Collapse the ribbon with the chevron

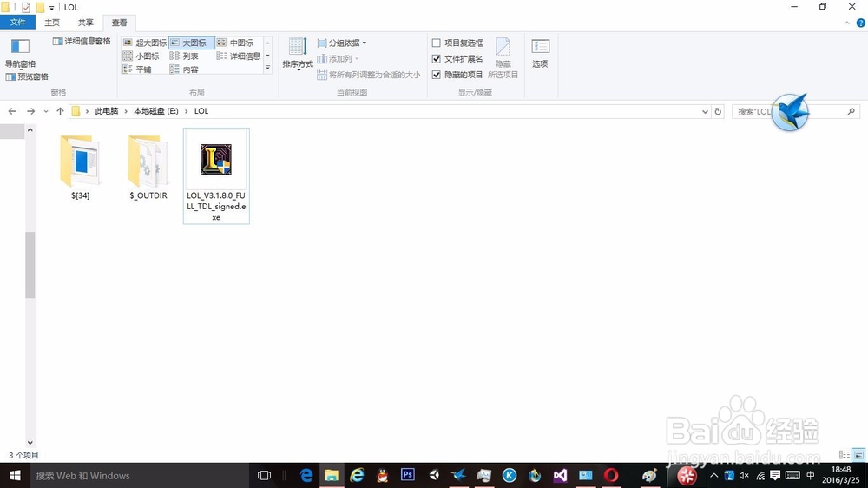pos(847,23)
